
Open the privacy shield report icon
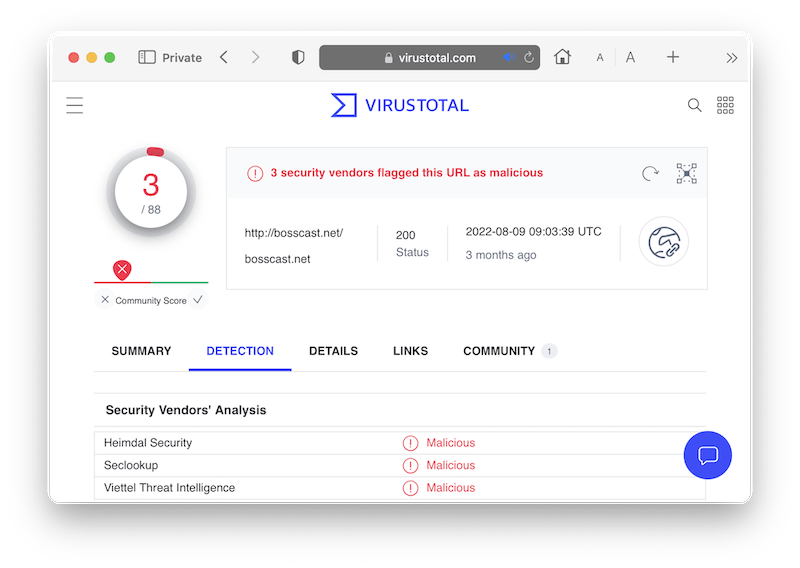pyautogui.click(x=298, y=57)
